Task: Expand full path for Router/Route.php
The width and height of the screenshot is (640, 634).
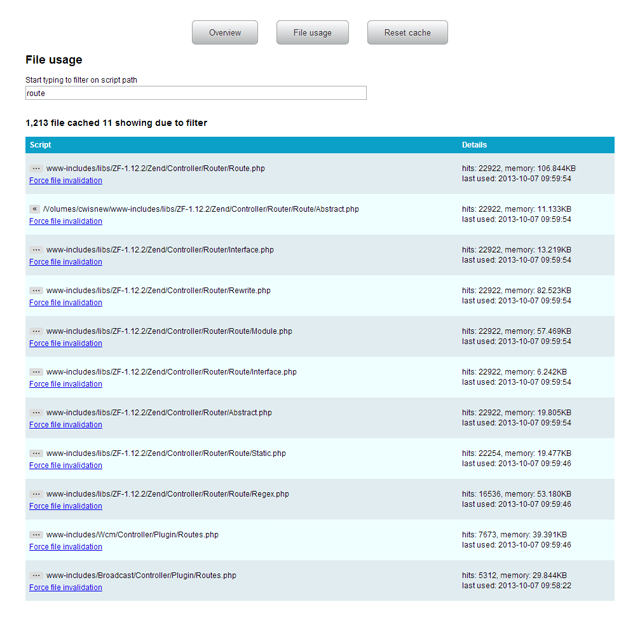Action: point(36,169)
